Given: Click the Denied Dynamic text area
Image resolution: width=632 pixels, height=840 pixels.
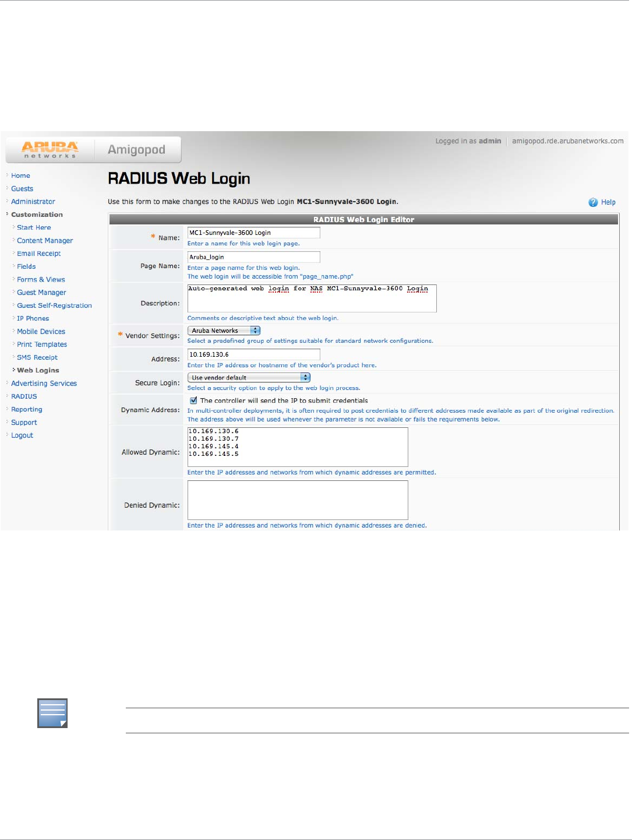Looking at the screenshot, I should [x=298, y=500].
